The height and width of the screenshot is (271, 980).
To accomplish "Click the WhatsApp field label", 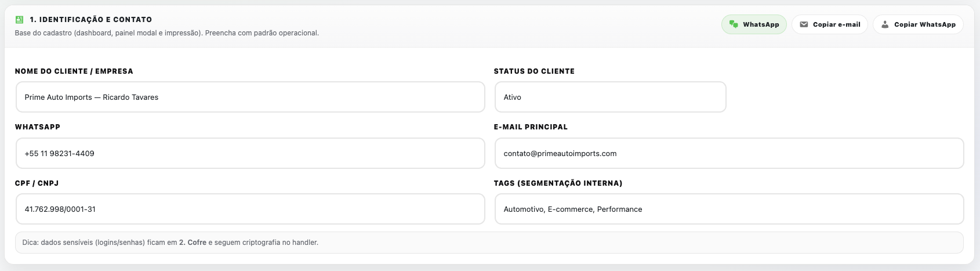I will click(x=37, y=127).
